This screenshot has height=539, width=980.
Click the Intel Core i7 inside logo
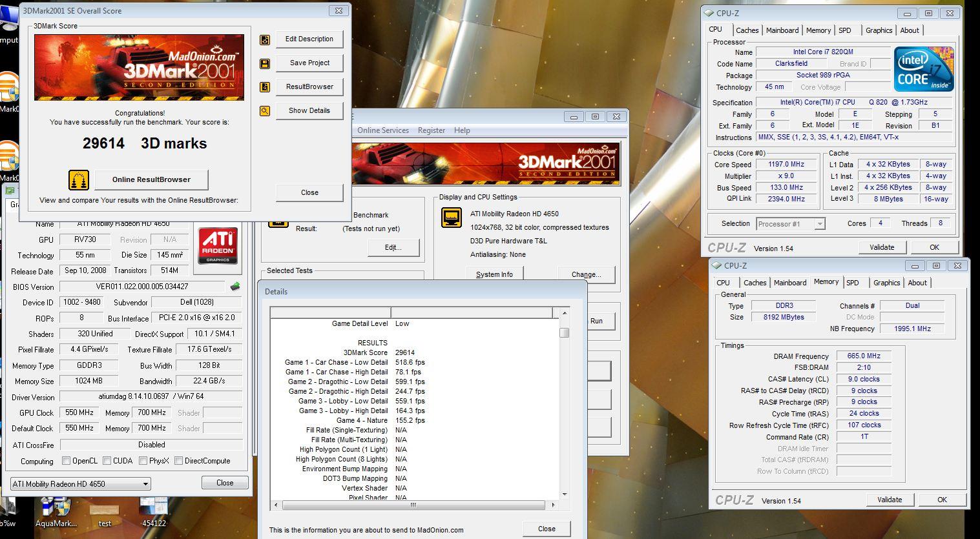pos(924,68)
